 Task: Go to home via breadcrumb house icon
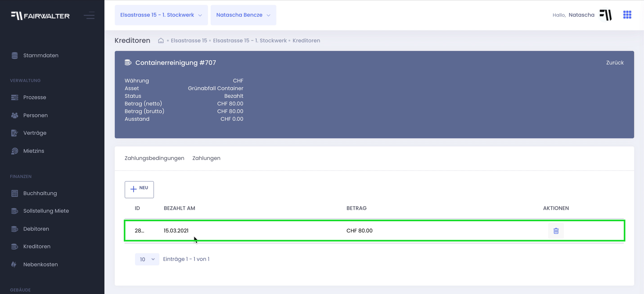(161, 41)
